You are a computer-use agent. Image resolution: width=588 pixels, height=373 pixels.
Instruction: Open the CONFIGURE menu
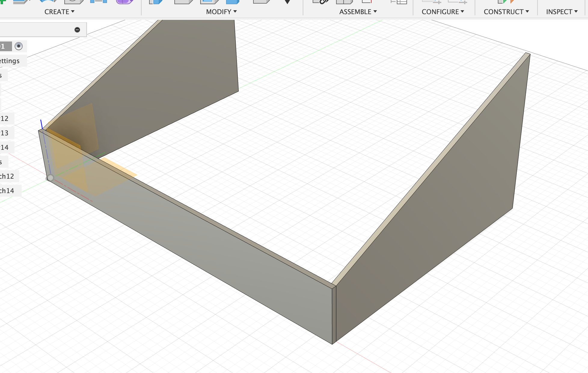point(443,12)
